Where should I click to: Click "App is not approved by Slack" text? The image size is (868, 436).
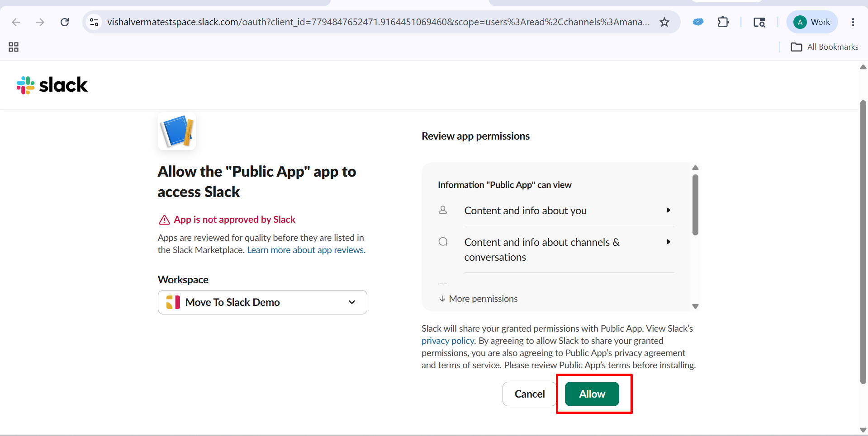coord(234,220)
